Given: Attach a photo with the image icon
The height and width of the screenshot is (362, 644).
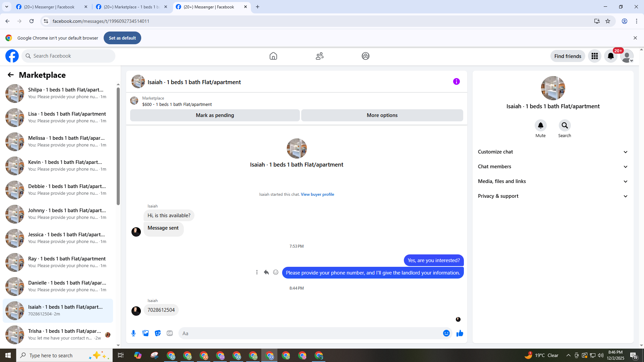Looking at the screenshot, I should coord(146,333).
